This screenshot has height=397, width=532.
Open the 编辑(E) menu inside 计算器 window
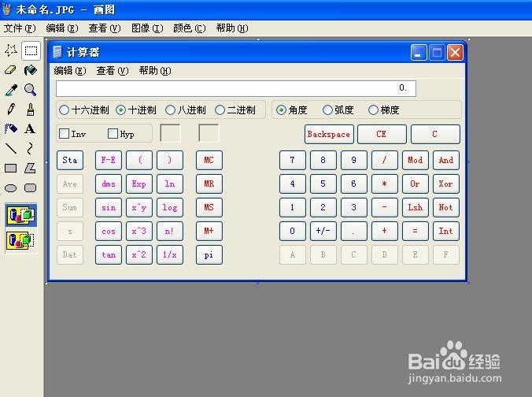click(70, 71)
